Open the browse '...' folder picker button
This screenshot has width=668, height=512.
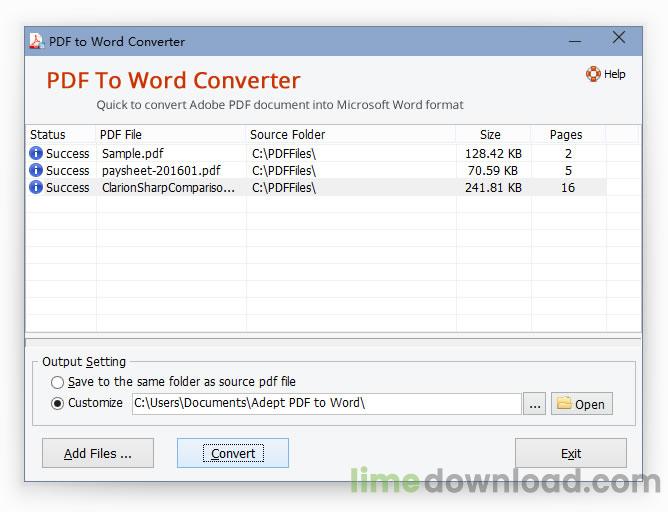tap(535, 404)
